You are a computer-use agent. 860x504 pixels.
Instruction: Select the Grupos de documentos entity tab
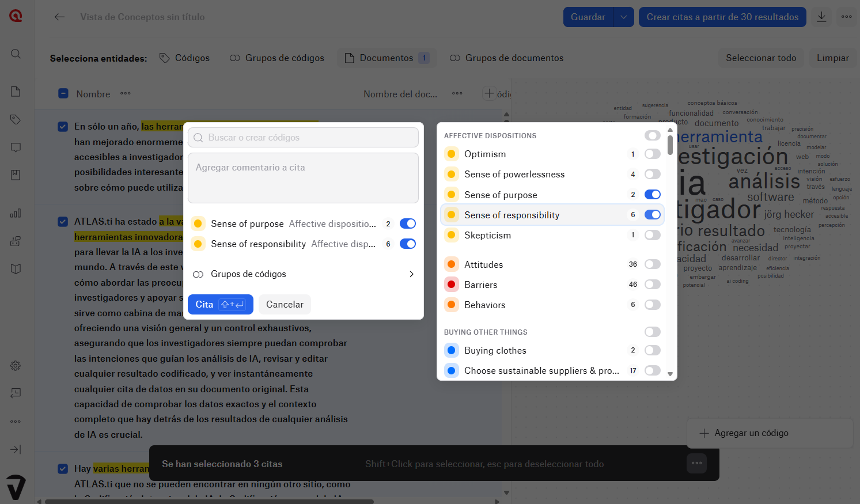(x=506, y=58)
